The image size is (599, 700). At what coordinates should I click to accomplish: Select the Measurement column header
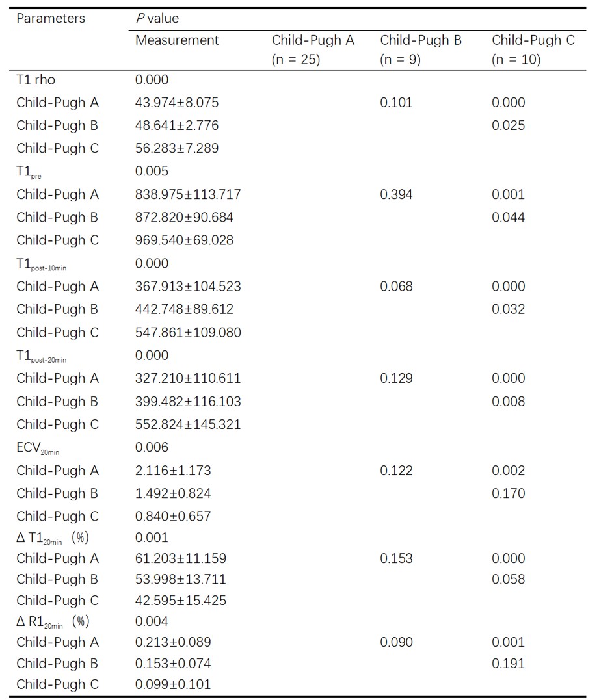click(x=177, y=40)
